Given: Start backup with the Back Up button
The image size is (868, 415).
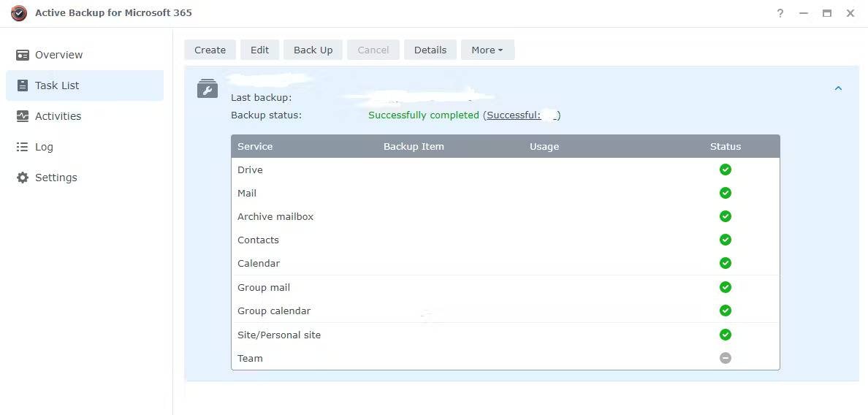Looking at the screenshot, I should (313, 50).
